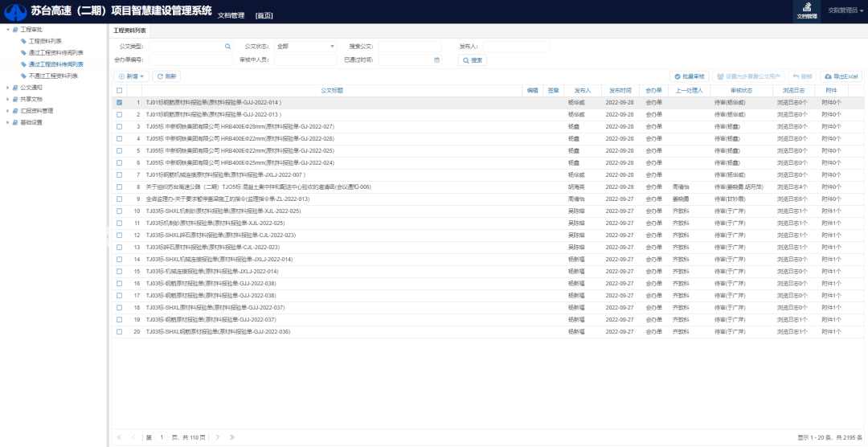Check row 20 checkbox GJJ-2022-036
Image resolution: width=868 pixels, height=447 pixels.
pyautogui.click(x=120, y=332)
